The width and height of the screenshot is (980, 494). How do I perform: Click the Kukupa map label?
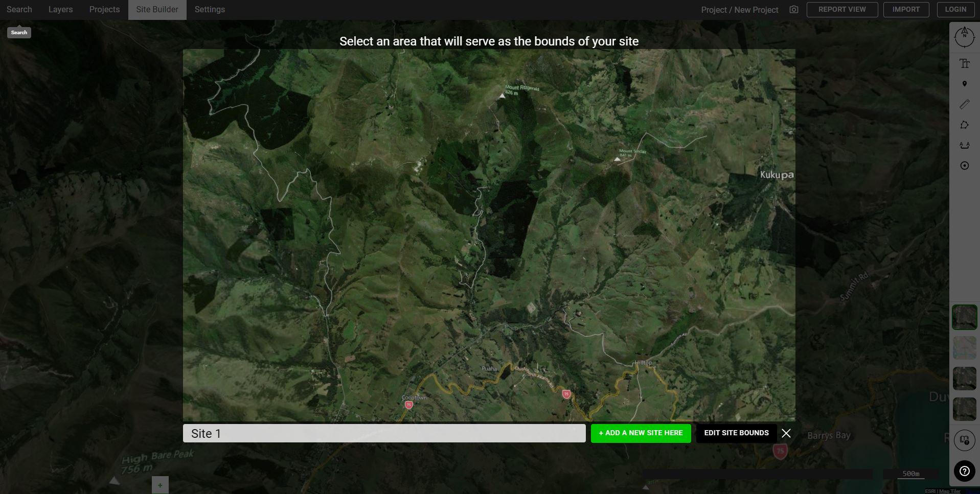[x=777, y=175]
